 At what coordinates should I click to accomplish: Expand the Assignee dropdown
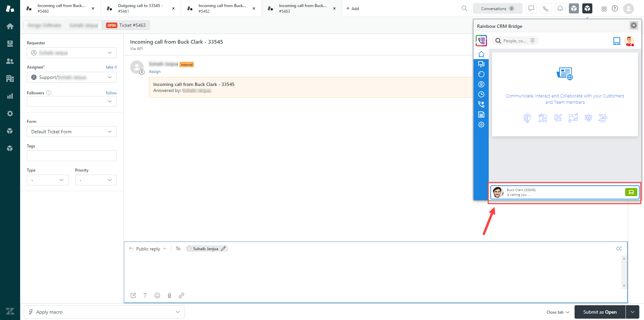(x=72, y=77)
